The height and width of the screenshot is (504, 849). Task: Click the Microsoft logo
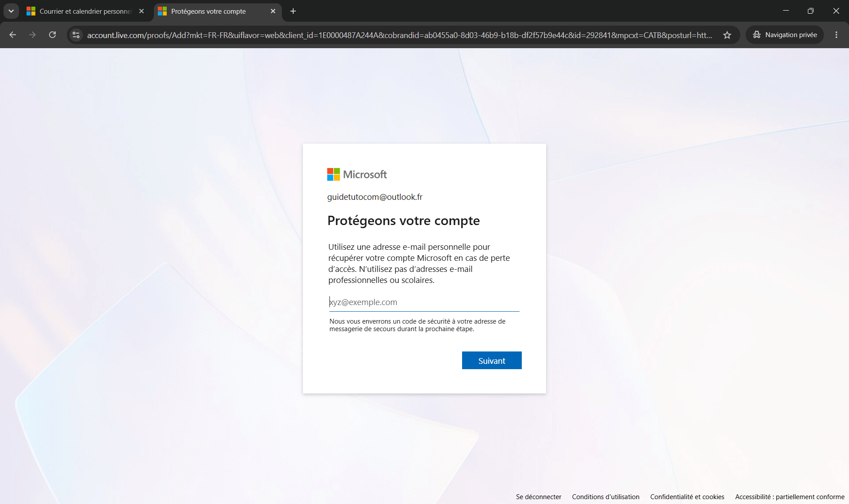click(x=357, y=174)
